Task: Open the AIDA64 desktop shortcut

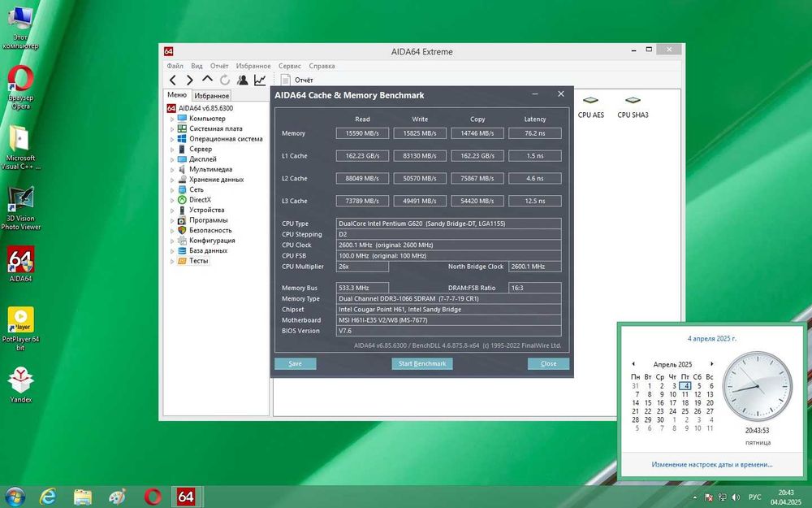Action: click(x=21, y=264)
